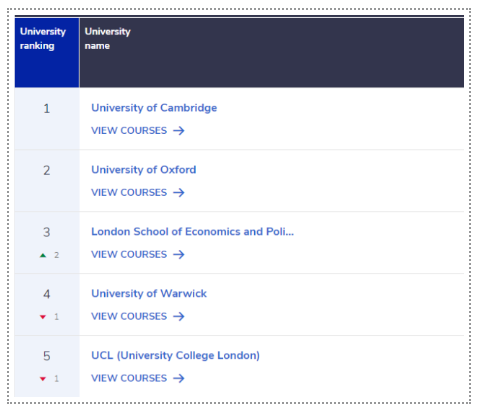Image resolution: width=482 pixels, height=411 pixels.
Task: Click View Courses text for Oxford
Action: [129, 192]
